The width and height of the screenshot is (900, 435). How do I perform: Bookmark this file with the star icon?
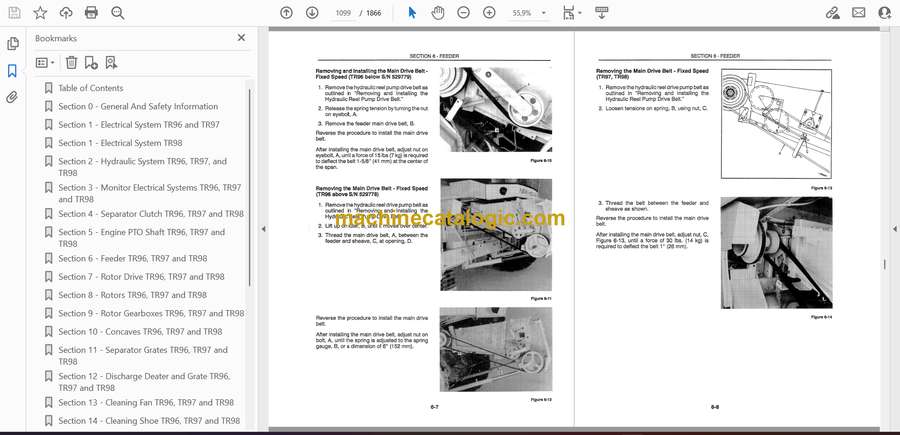point(40,13)
